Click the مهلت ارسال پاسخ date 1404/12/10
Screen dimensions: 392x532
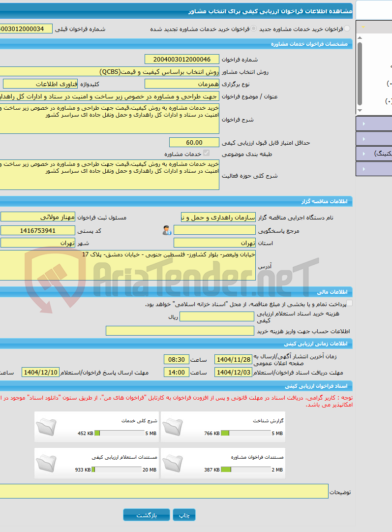tap(41, 372)
